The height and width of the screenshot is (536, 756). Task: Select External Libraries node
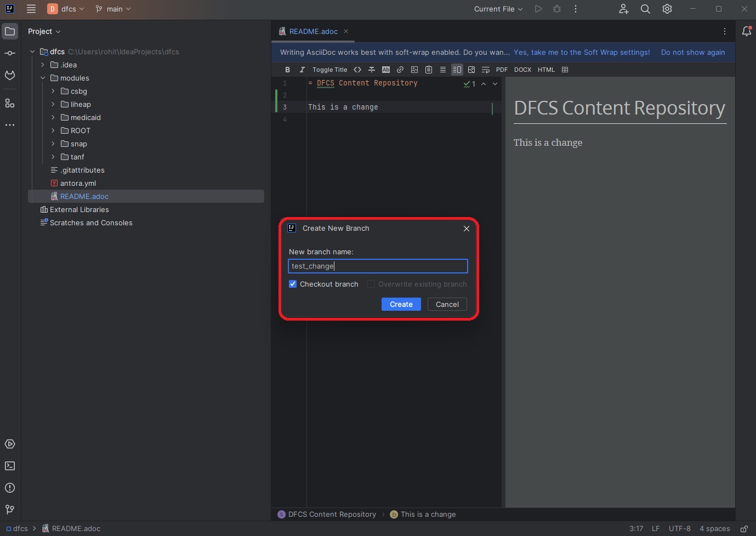[x=146, y=209]
